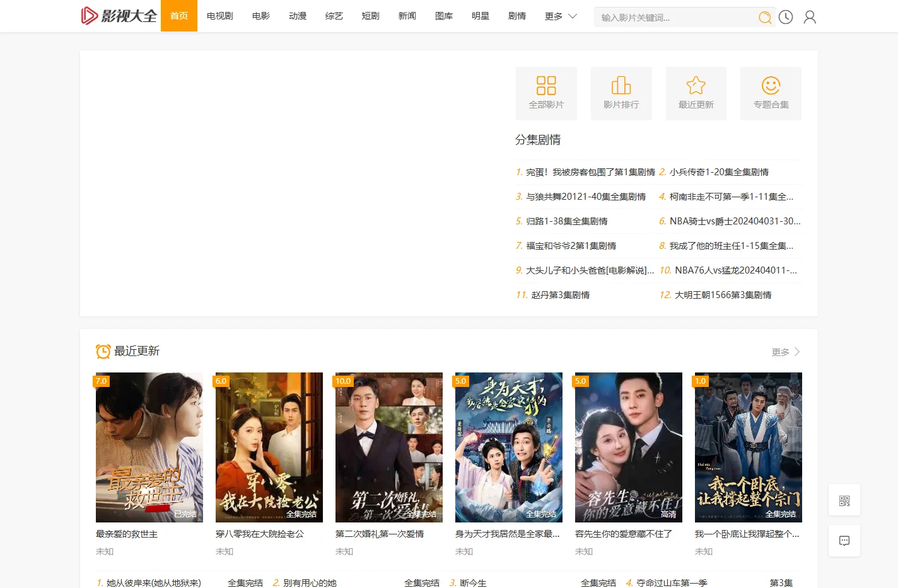Go to 新闻 navigation tab
The image size is (898, 588).
click(x=407, y=16)
